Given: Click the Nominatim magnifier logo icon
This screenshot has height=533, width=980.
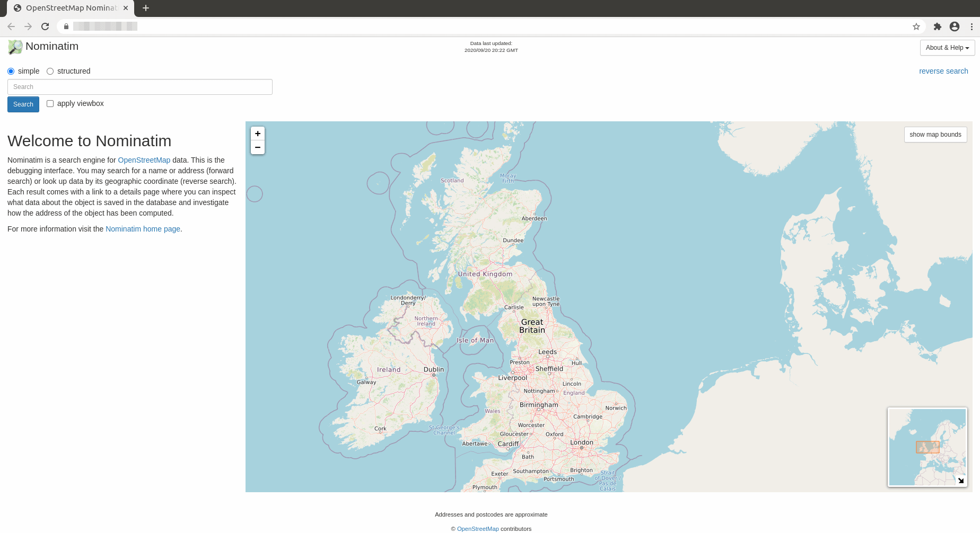Looking at the screenshot, I should pyautogui.click(x=15, y=47).
